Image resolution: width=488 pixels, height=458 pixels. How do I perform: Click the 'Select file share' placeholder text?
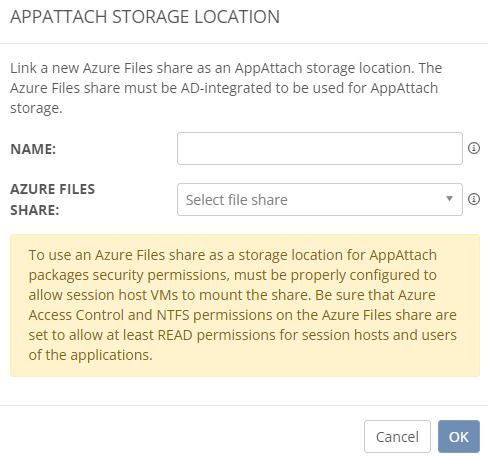[x=237, y=200]
